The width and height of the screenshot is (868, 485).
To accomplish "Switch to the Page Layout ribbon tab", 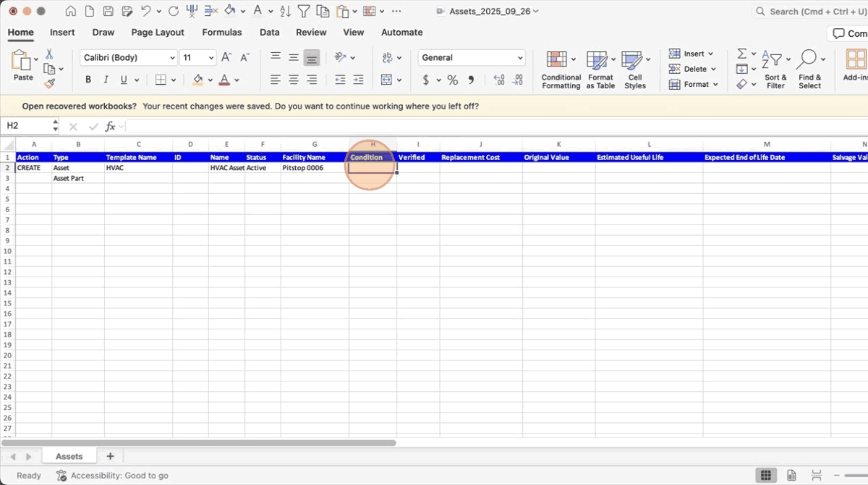I will pyautogui.click(x=158, y=33).
